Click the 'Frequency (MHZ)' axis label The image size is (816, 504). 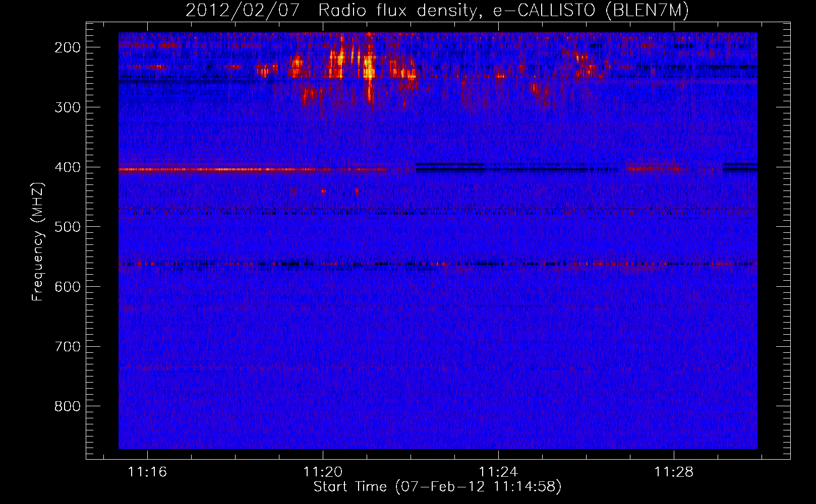coord(38,242)
